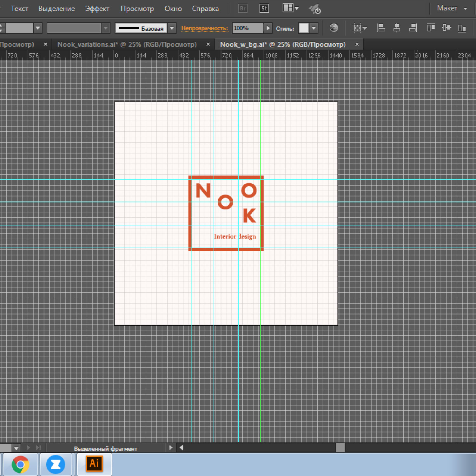476x476 pixels.
Task: Open the Align To selection dropdown icon
Action: coord(360,28)
